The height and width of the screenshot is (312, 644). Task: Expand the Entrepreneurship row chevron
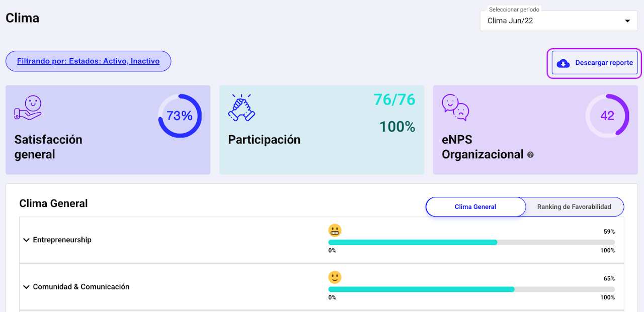point(27,240)
